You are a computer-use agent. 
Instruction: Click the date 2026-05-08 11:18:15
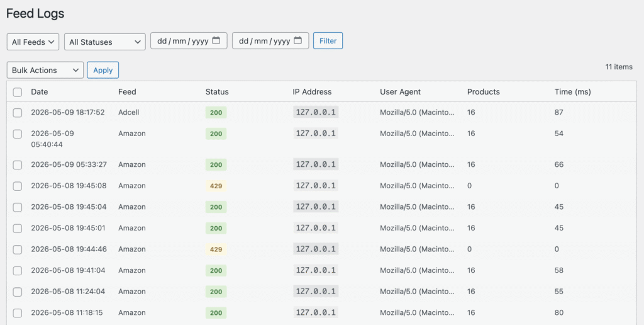67,312
